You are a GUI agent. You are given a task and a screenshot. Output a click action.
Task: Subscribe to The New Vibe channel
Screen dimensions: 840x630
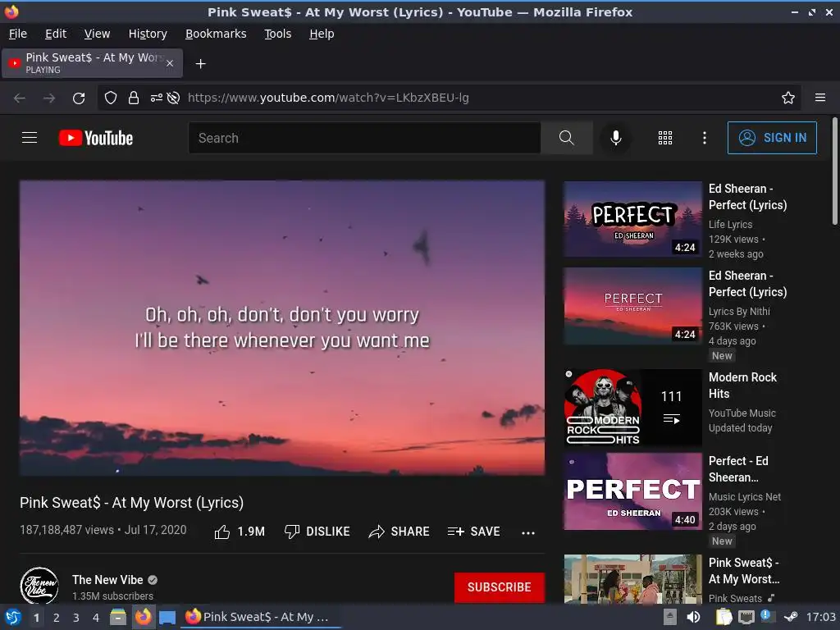point(500,587)
